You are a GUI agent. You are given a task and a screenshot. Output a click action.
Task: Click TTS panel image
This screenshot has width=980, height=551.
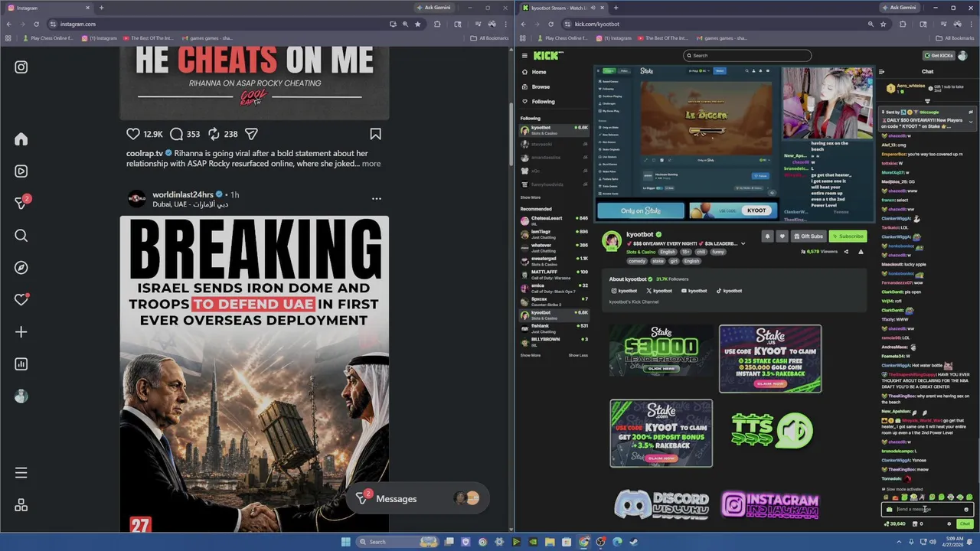click(x=770, y=432)
